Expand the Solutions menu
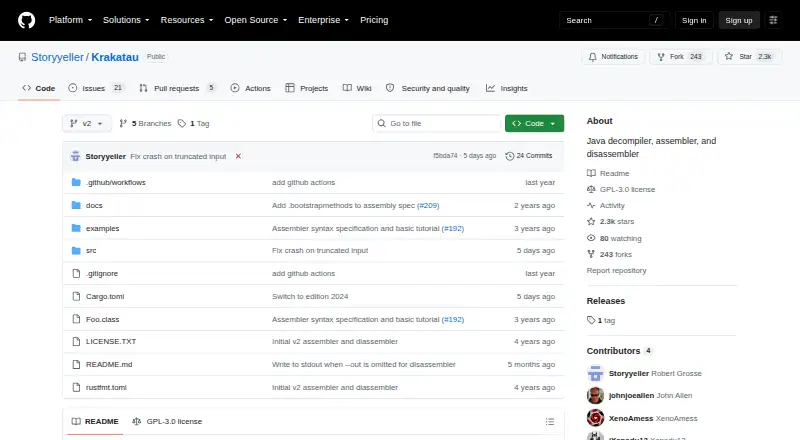 tap(126, 20)
